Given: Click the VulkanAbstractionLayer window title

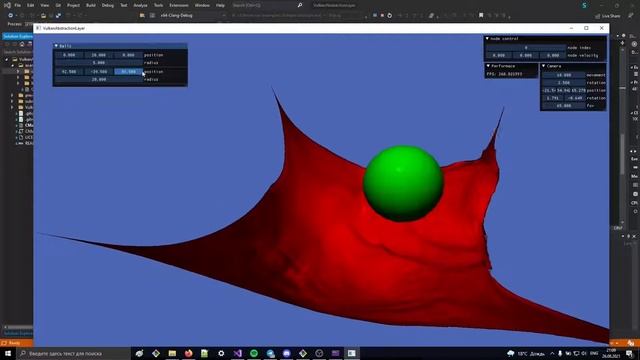Looking at the screenshot, I should [64, 28].
